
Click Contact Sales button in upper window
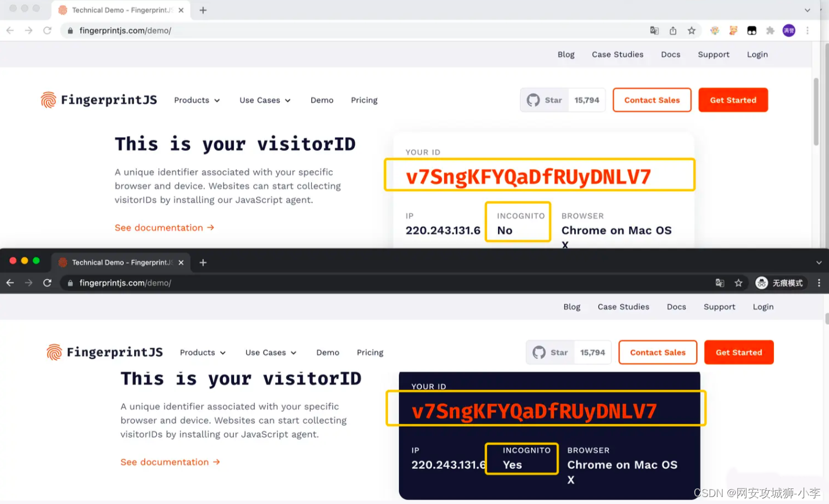click(x=652, y=100)
